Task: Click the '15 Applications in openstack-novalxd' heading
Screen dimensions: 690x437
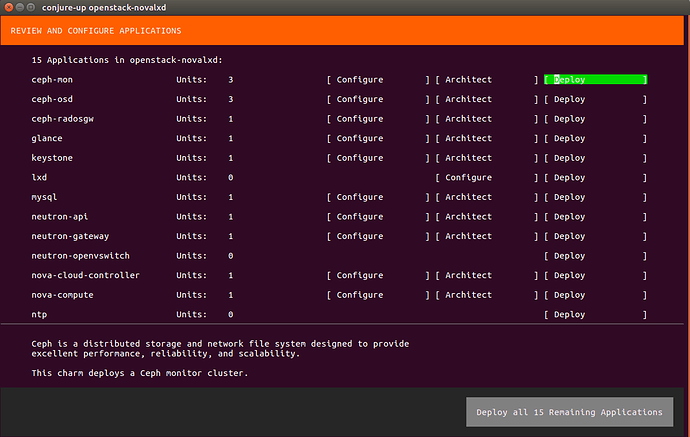Action: (x=127, y=60)
